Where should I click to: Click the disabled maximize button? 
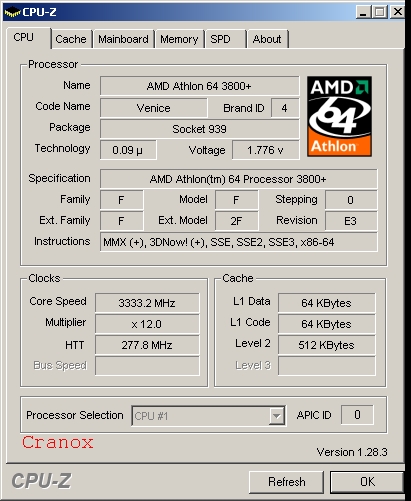click(380, 12)
